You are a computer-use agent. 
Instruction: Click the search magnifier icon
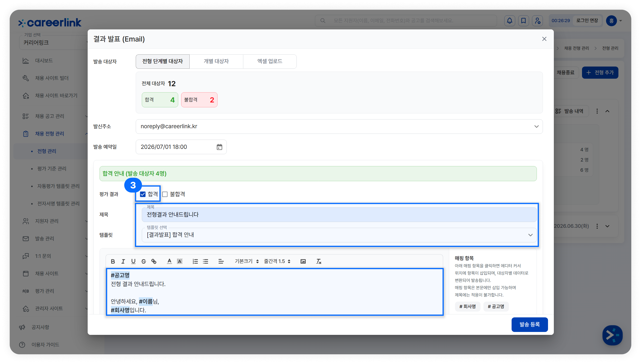[323, 20]
